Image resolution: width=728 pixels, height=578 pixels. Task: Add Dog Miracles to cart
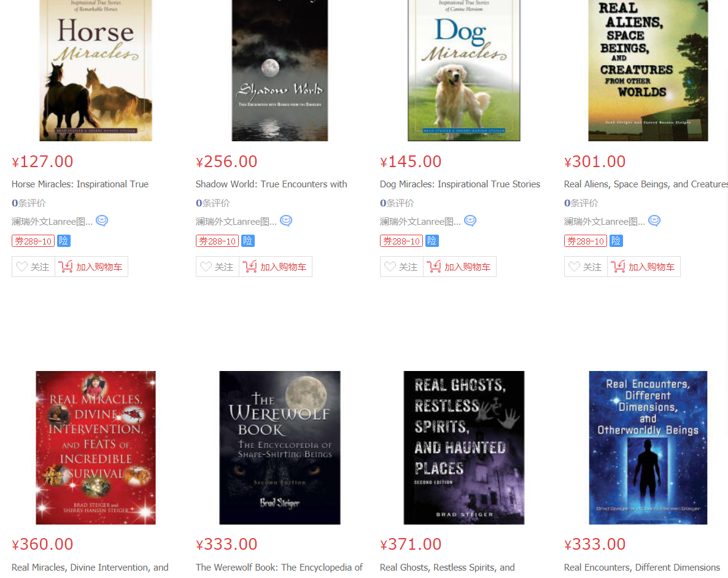[460, 267]
